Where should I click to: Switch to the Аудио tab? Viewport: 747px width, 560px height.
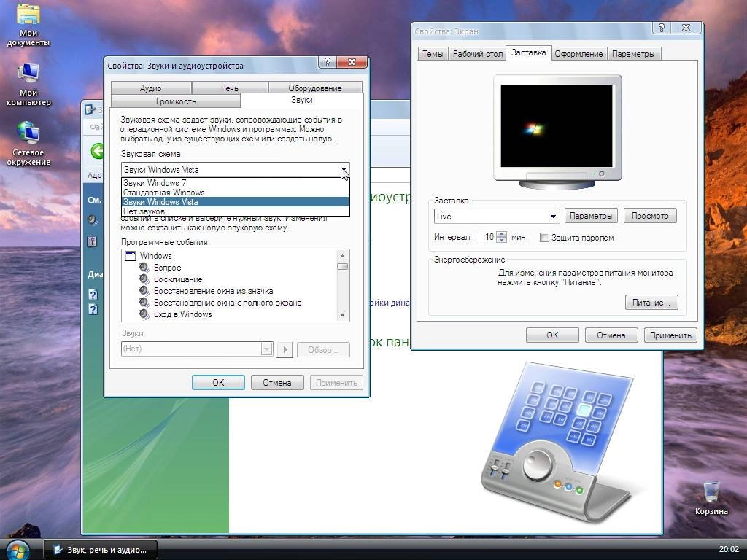(151, 88)
